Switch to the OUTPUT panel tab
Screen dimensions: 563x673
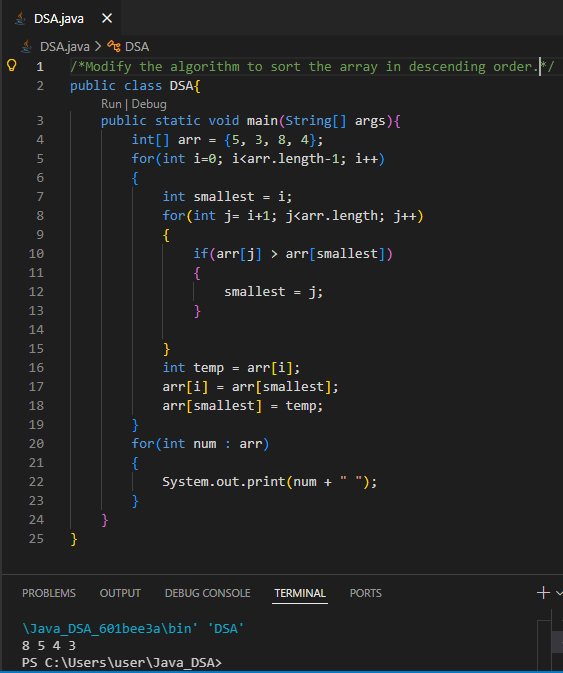click(120, 593)
